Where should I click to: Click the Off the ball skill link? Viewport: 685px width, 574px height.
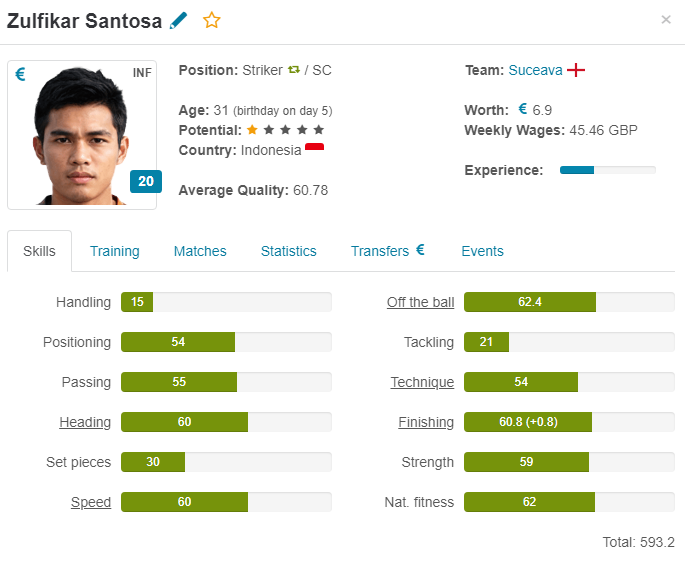(420, 302)
